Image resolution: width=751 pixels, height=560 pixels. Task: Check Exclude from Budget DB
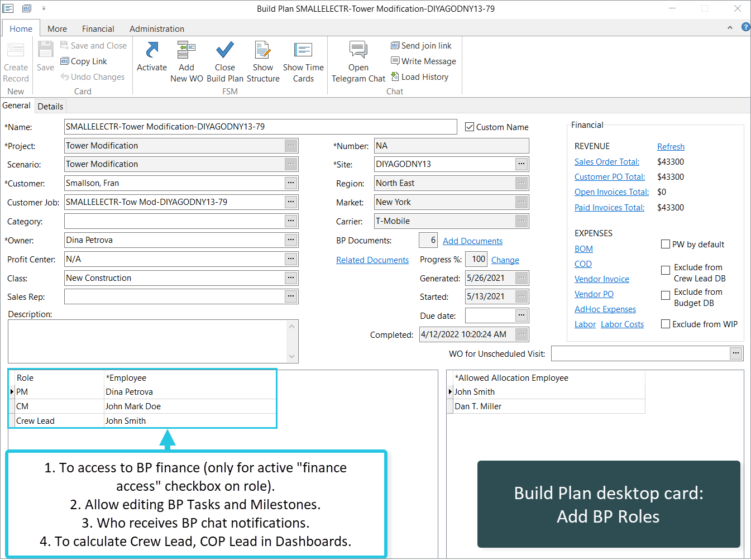[x=666, y=295]
